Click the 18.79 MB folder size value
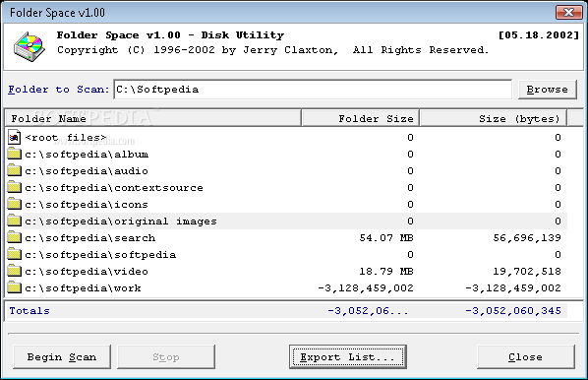 pyautogui.click(x=386, y=272)
